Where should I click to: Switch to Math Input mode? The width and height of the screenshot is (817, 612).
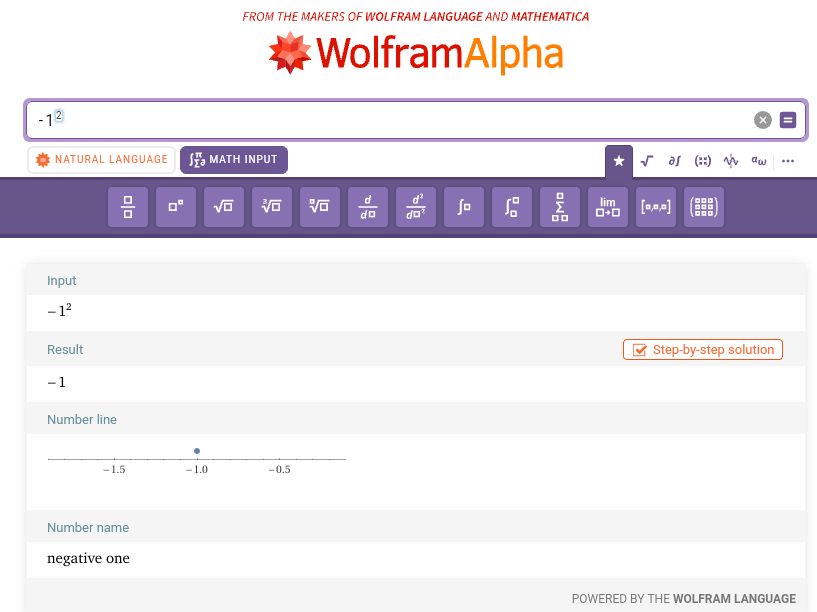coord(234,159)
